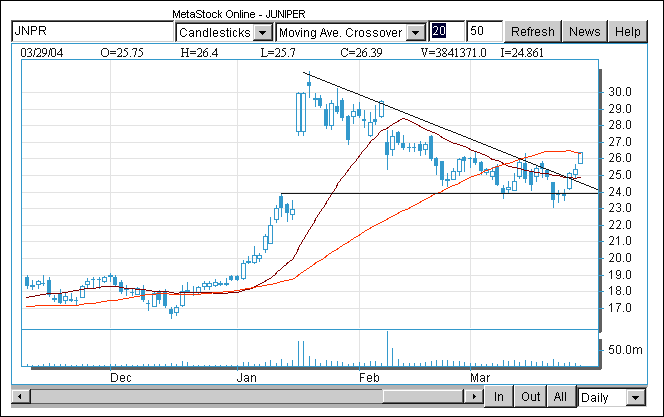The width and height of the screenshot is (664, 417).
Task: Click the V=3841371.0 volume value
Action: click(x=454, y=53)
